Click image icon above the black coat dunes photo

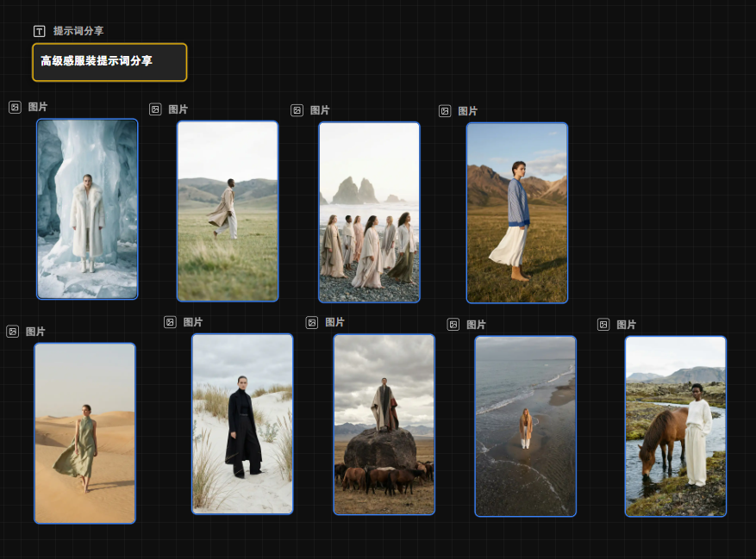[x=170, y=322]
